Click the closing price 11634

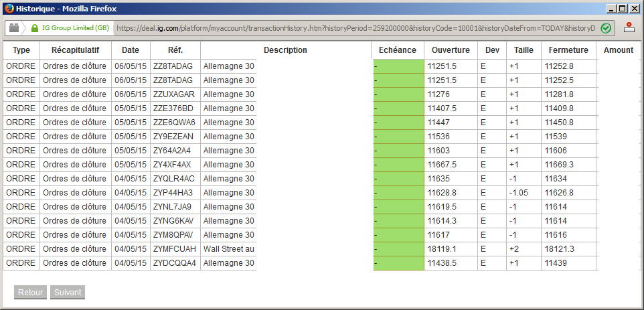tap(556, 179)
